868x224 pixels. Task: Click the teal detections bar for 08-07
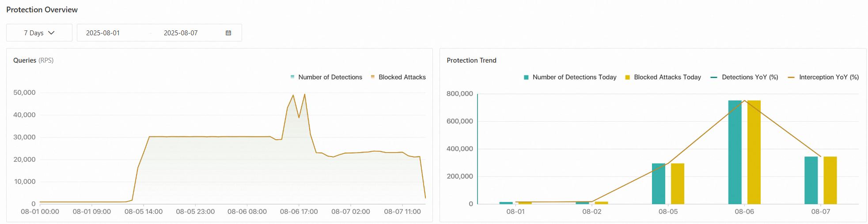[811, 180]
